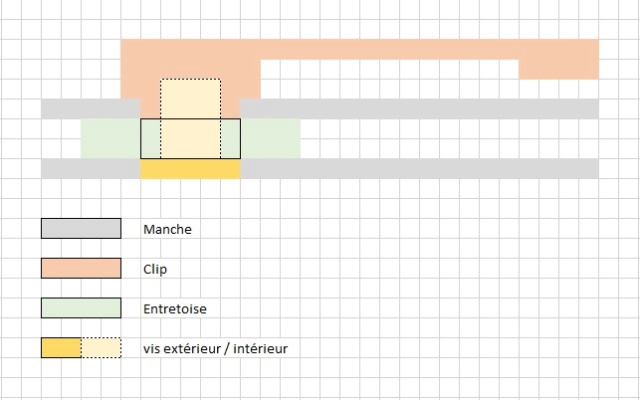Viewport: 640px width, 400px height.
Task: Click the Clip label cell
Action: (155, 269)
